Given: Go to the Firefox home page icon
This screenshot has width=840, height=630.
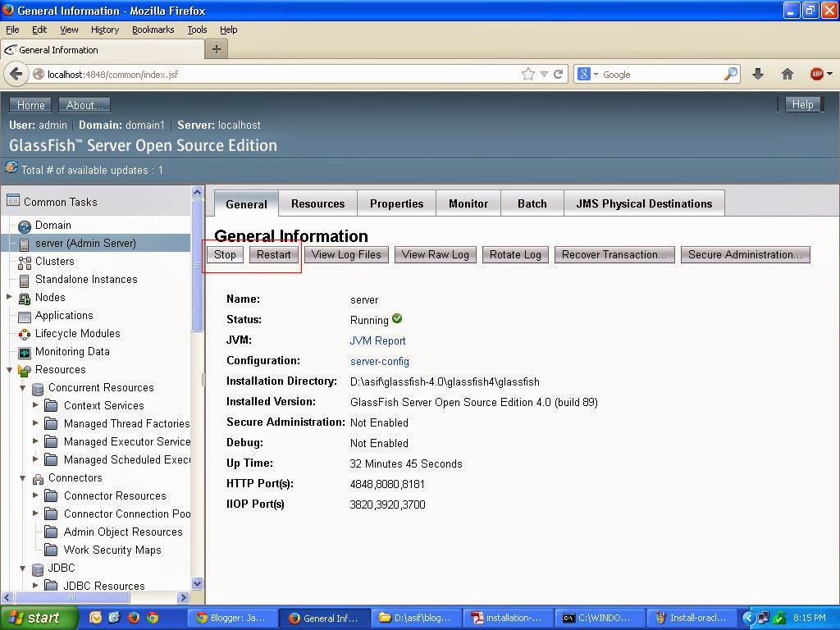Looking at the screenshot, I should [787, 74].
